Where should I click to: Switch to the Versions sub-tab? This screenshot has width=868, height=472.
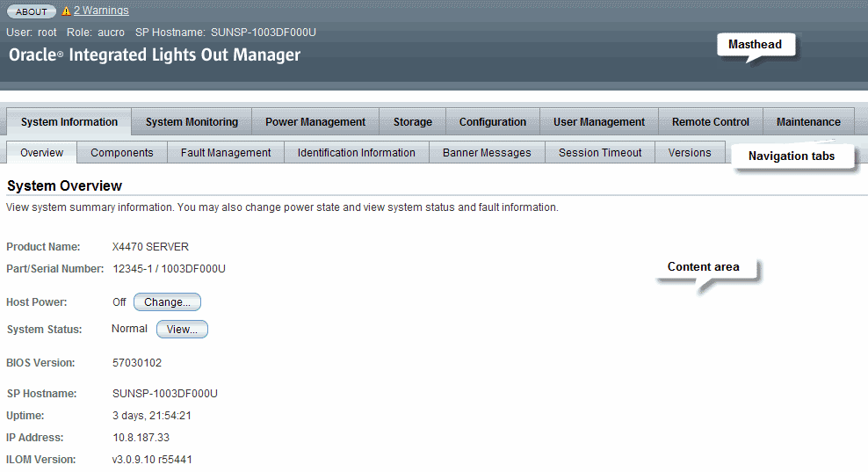pyautogui.click(x=690, y=152)
